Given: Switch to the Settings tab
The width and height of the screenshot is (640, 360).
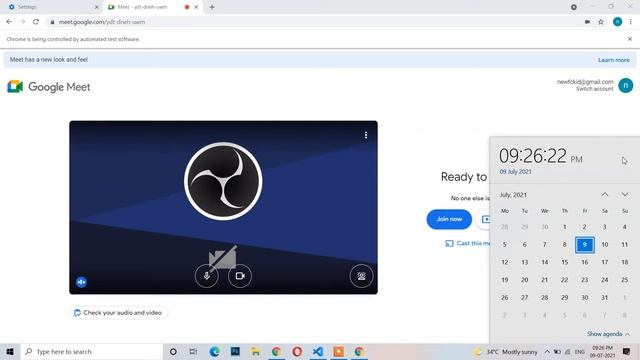Looking at the screenshot, I should 51,7.
